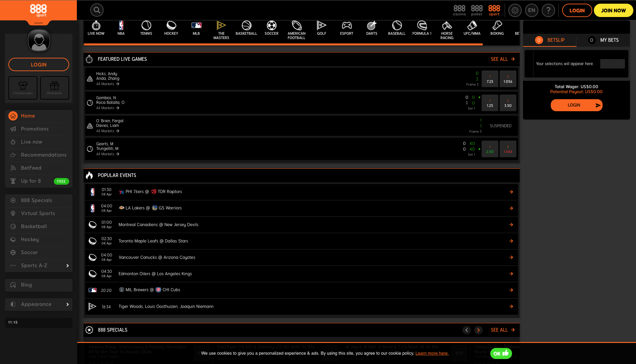Open Rewards gift icon tile
The height and width of the screenshot is (364, 636).
pyautogui.click(x=54, y=88)
